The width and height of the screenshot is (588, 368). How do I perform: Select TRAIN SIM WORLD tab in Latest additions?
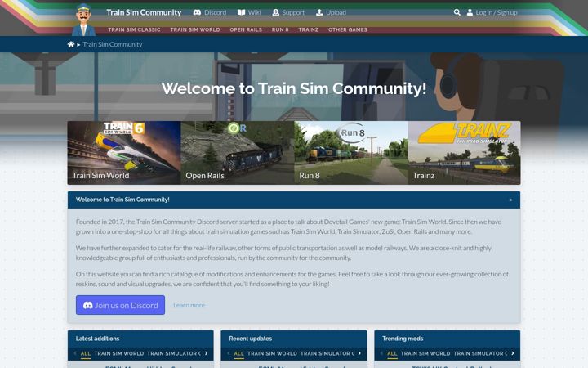(119, 353)
